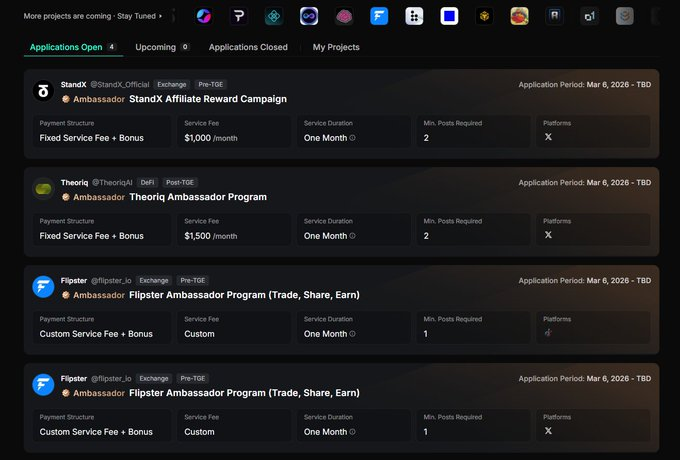Click the @TheoriqAI handle
The height and width of the screenshot is (460, 680).
click(x=112, y=183)
